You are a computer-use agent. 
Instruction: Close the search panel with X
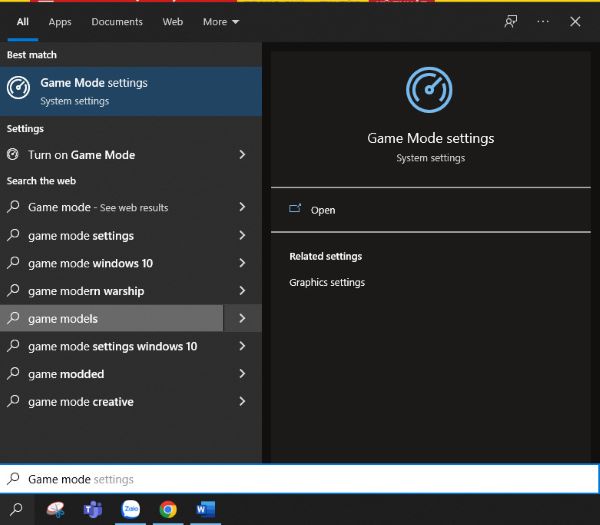pos(575,21)
